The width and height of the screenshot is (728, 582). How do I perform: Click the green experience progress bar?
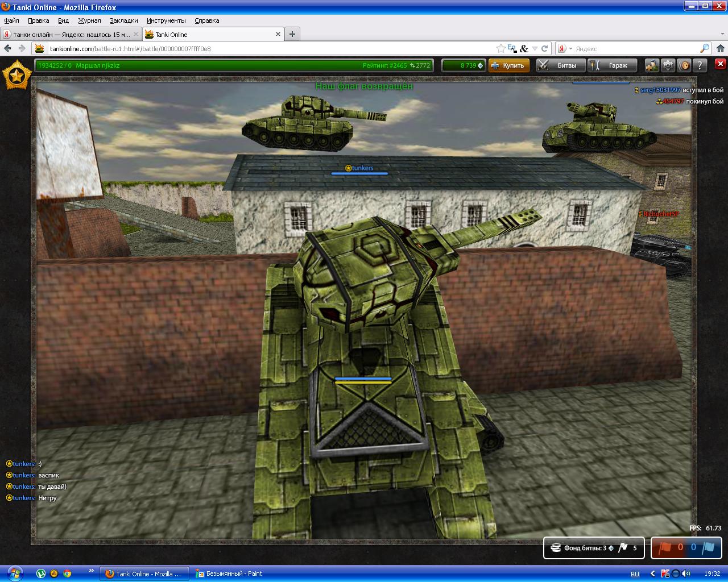[234, 65]
